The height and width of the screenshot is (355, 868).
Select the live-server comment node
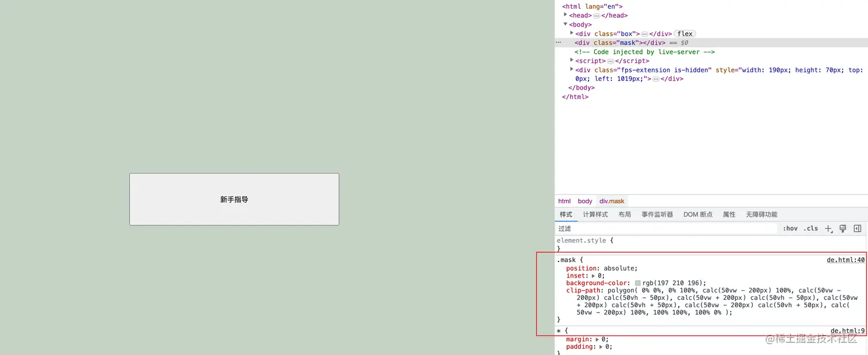point(645,52)
